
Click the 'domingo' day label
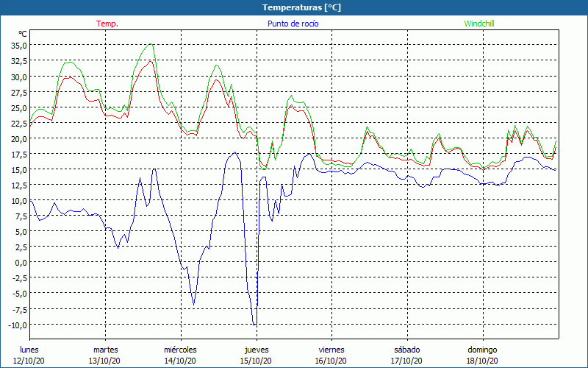(482, 350)
